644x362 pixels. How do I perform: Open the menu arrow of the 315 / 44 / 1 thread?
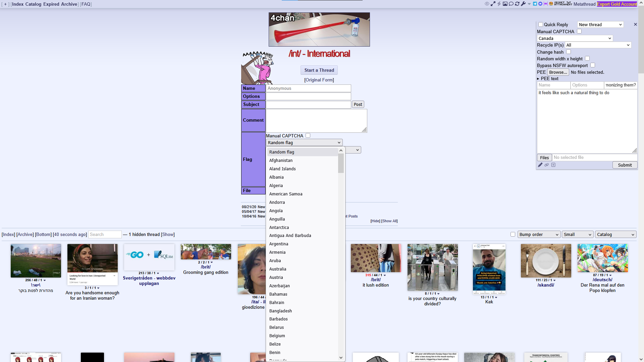point(385,275)
